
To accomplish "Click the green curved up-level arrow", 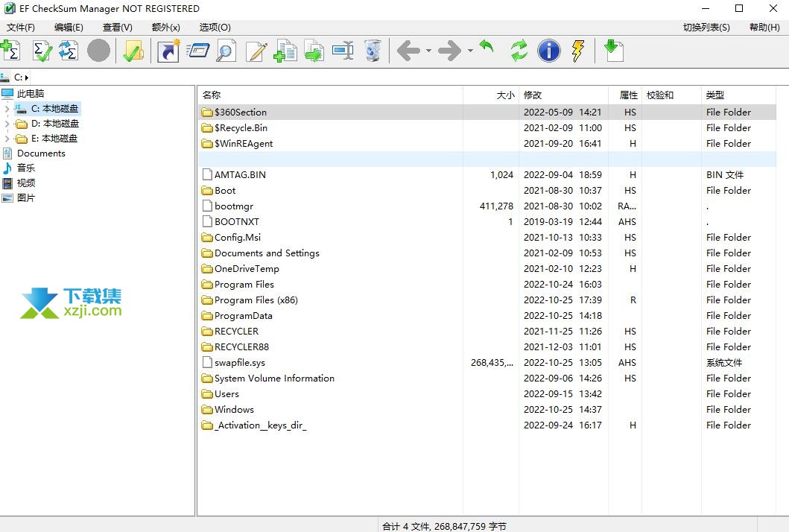I will tap(486, 47).
